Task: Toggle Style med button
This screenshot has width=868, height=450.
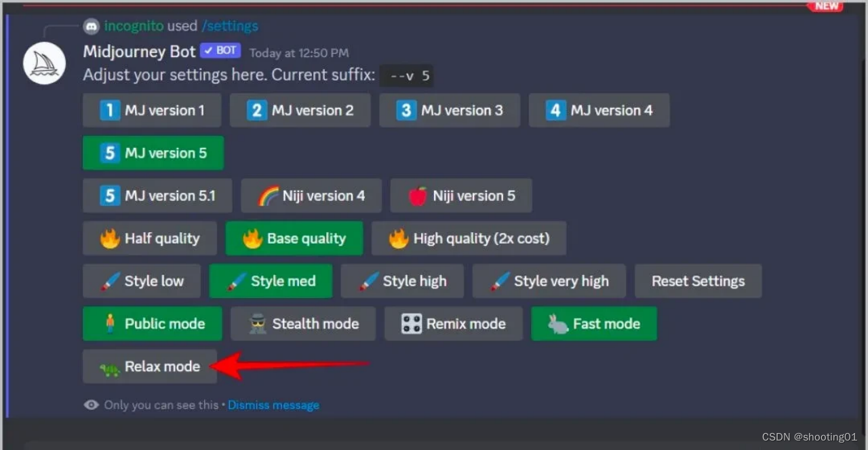Action: pyautogui.click(x=271, y=281)
